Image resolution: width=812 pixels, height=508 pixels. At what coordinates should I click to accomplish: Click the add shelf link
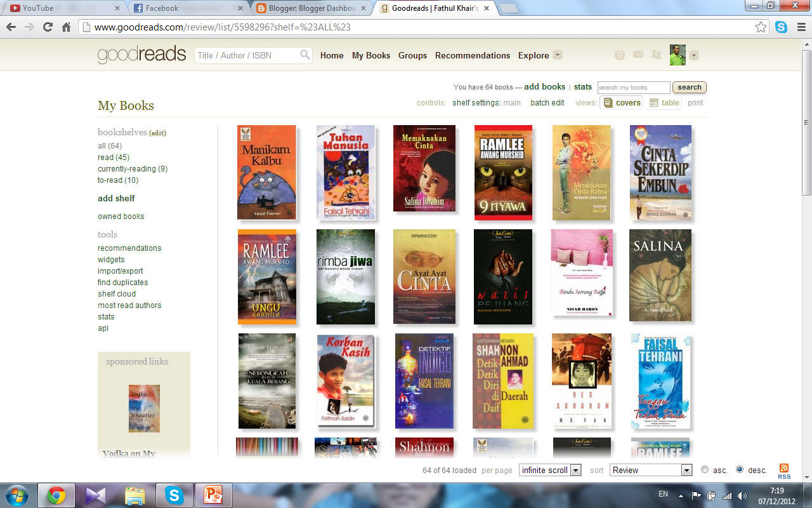(116, 198)
